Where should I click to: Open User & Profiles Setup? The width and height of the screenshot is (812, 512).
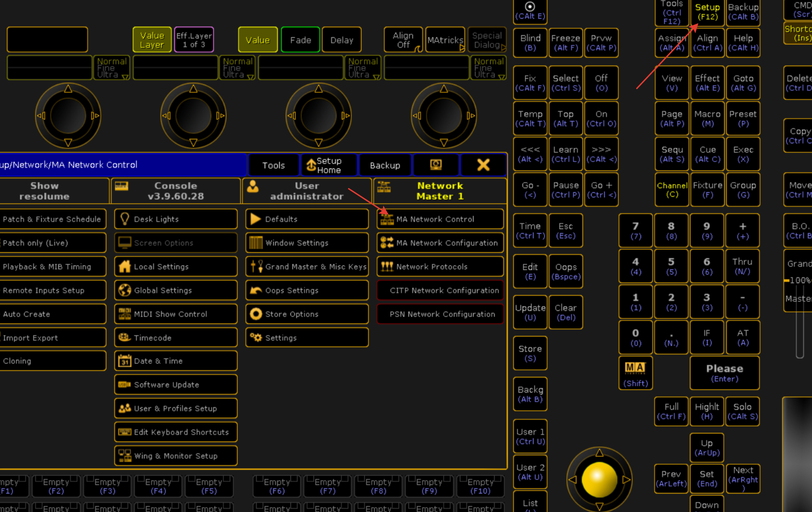176,408
